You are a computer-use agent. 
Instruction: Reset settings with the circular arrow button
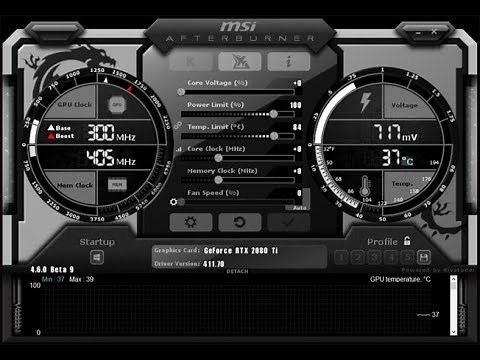tap(239, 222)
